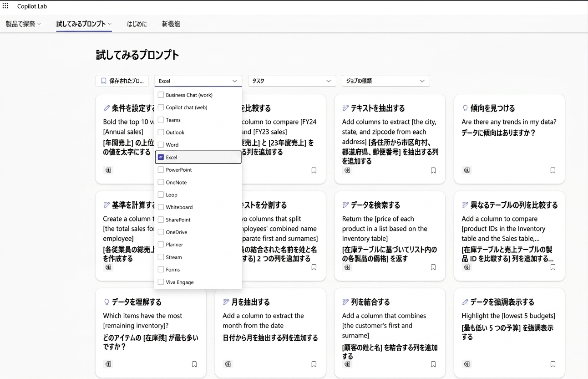Click Excel icon on 列を結合する card
This screenshot has height=379, width=588.
click(x=347, y=364)
